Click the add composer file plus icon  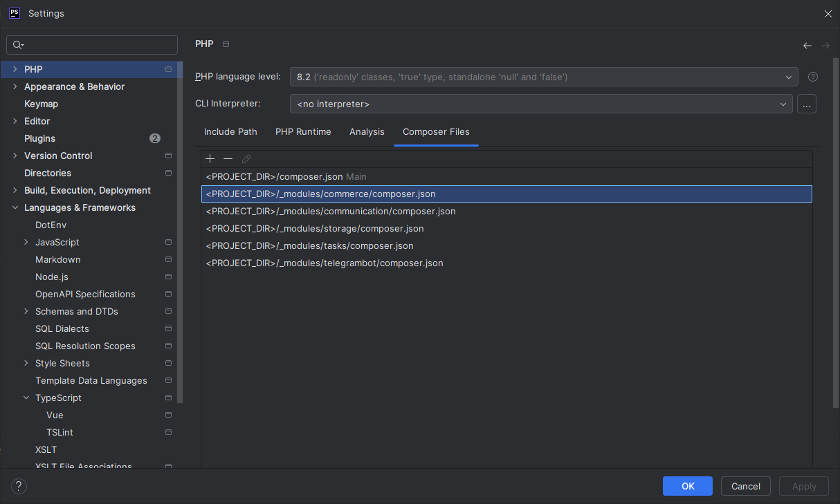click(x=210, y=159)
